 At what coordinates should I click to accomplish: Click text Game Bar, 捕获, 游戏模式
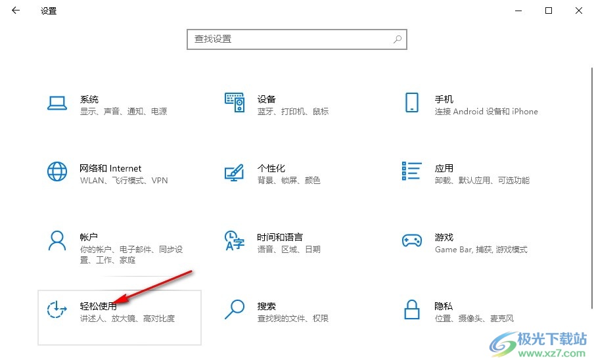tap(481, 249)
